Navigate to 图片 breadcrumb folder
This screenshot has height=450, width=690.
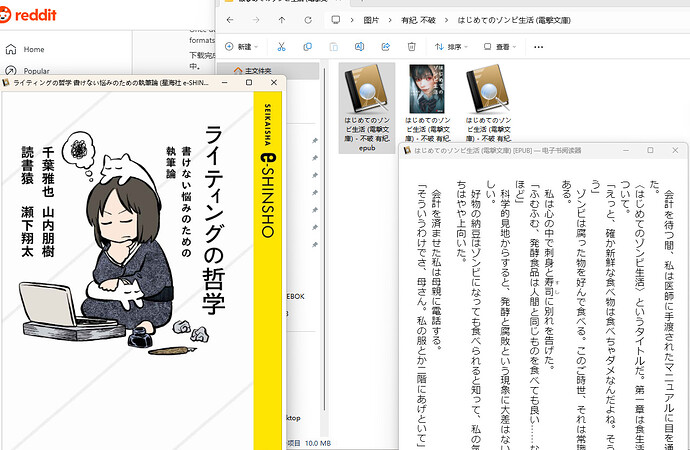point(371,20)
